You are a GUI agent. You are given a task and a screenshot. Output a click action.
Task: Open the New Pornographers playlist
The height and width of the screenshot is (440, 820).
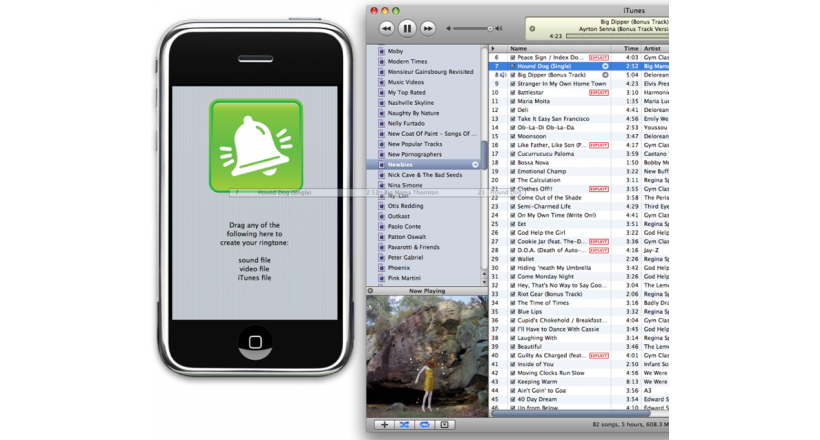415,154
